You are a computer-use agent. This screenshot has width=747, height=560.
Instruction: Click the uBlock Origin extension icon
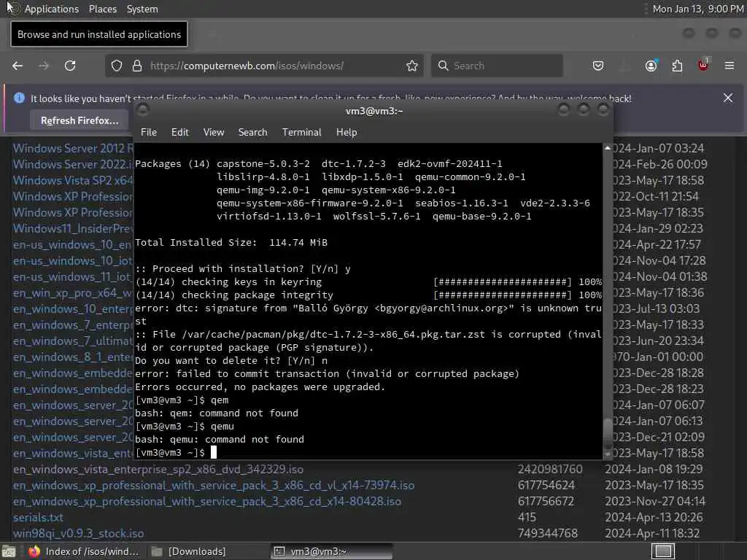[x=703, y=65]
